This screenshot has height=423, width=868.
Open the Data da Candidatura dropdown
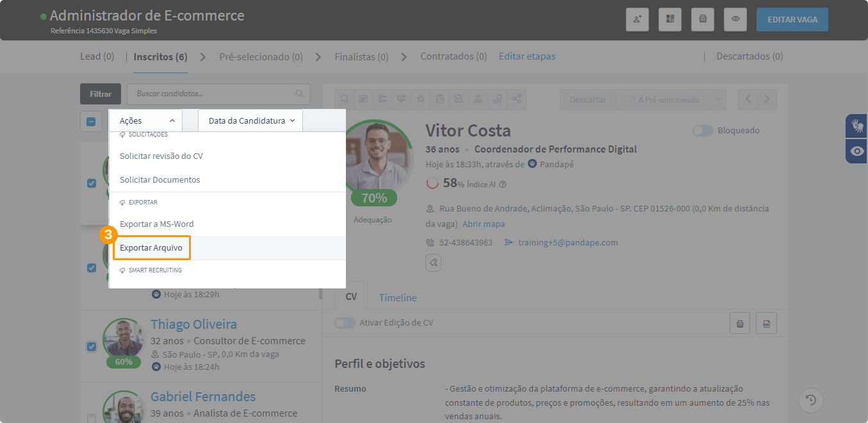pos(250,120)
